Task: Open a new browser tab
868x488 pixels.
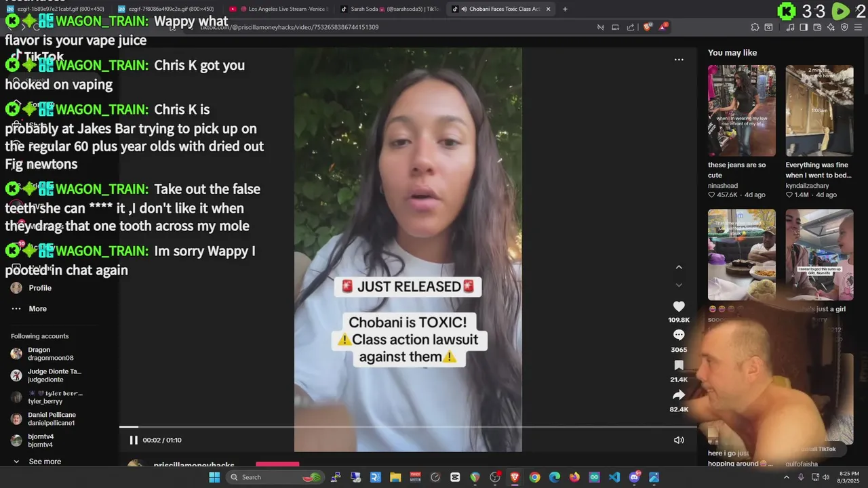Action: point(565,9)
